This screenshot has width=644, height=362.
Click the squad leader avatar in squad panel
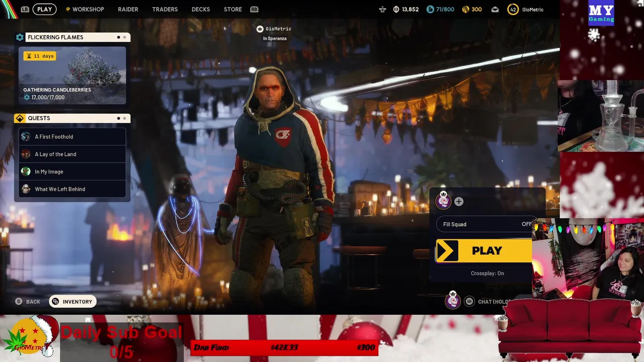[443, 201]
